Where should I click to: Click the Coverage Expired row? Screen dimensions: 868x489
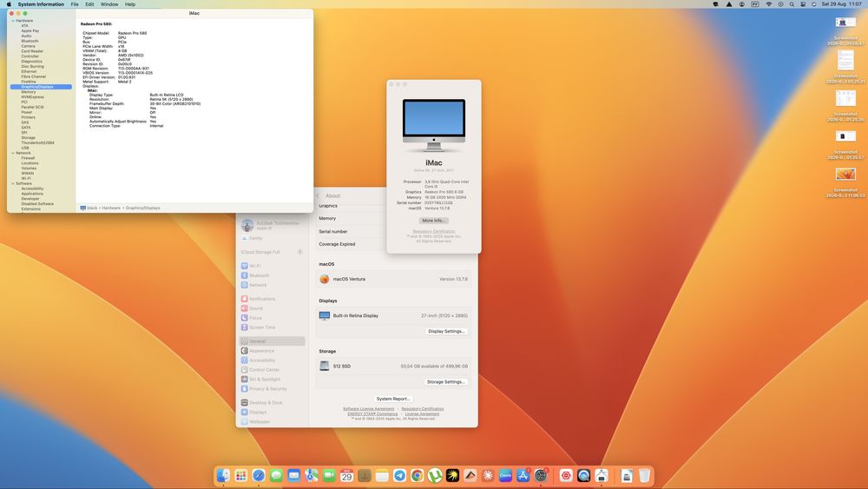[351, 244]
